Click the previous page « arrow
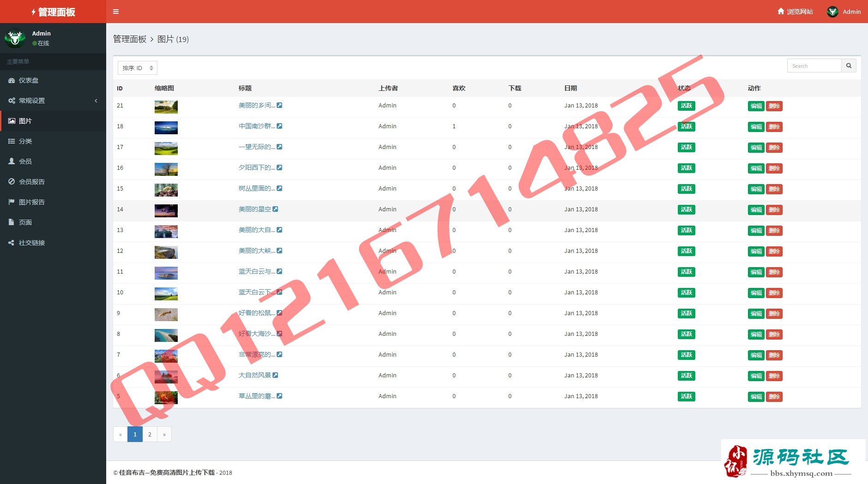The height and width of the screenshot is (484, 868). click(x=121, y=434)
